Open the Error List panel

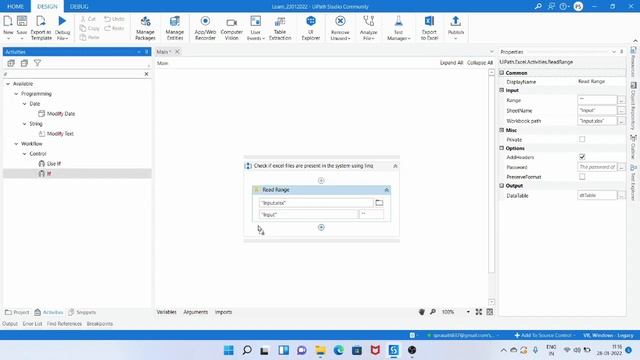pos(32,324)
